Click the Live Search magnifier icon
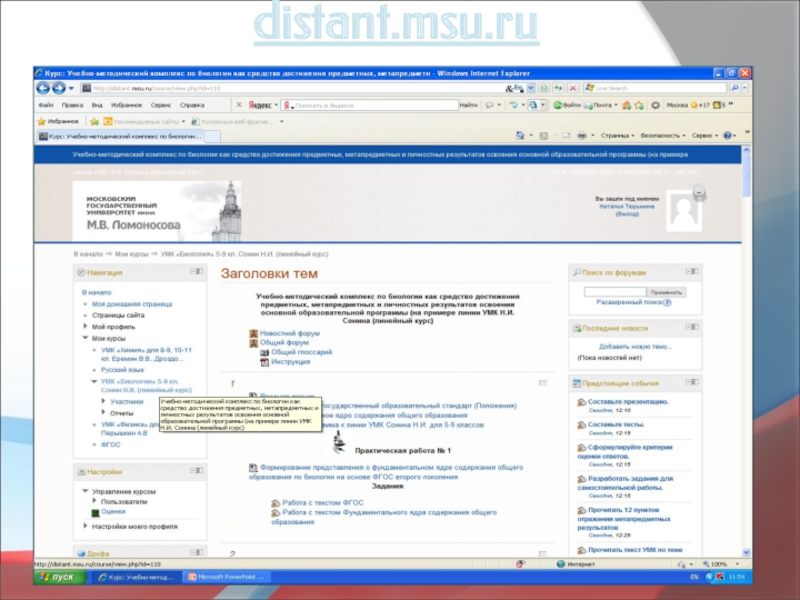This screenshot has width=800, height=600. pos(735,88)
